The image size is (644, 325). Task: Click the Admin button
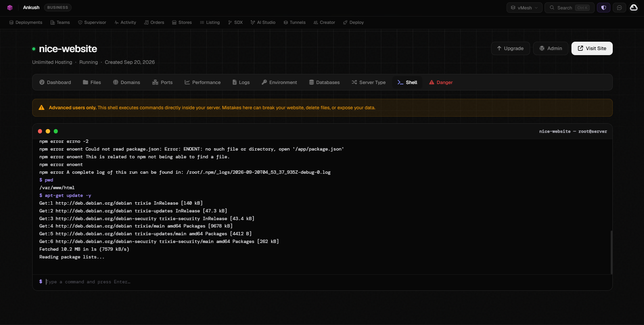[x=551, y=48]
